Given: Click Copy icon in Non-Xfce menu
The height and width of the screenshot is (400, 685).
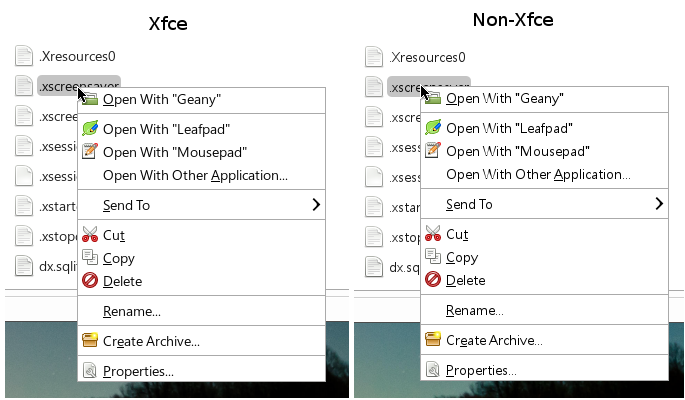Looking at the screenshot, I should (x=433, y=256).
